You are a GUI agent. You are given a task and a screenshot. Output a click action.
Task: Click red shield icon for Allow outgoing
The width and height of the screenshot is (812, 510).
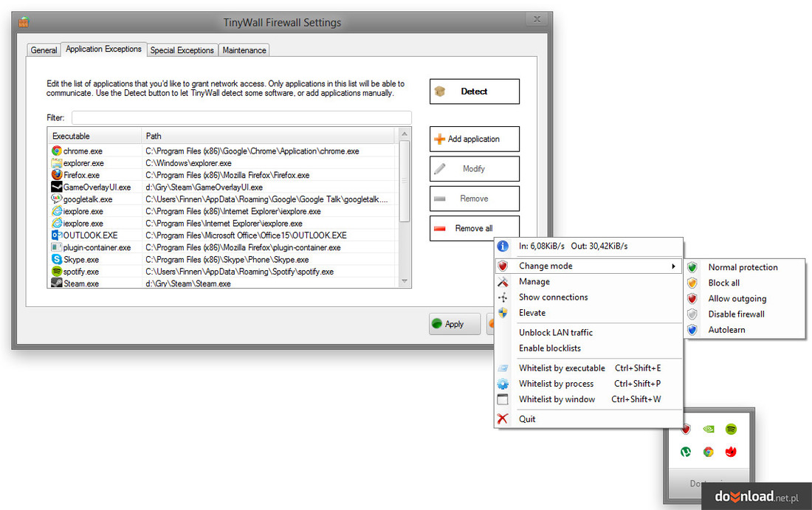(692, 298)
